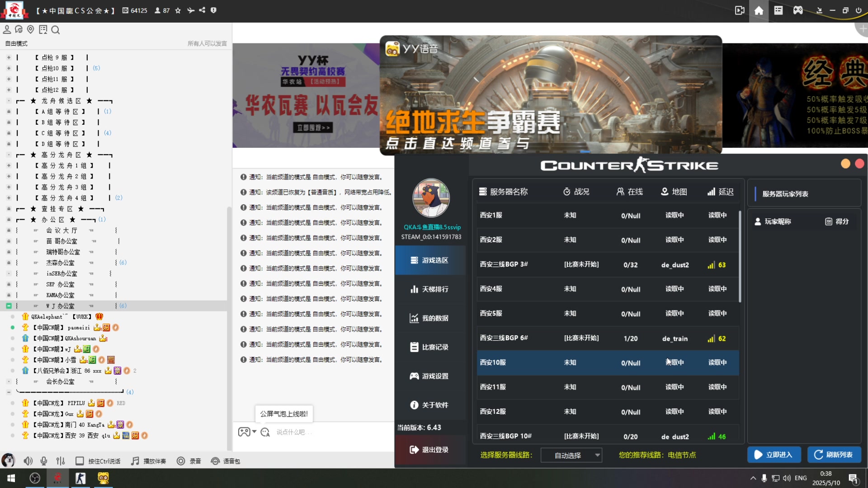
Task: Open the emoji picker next to chat input
Action: 265,432
